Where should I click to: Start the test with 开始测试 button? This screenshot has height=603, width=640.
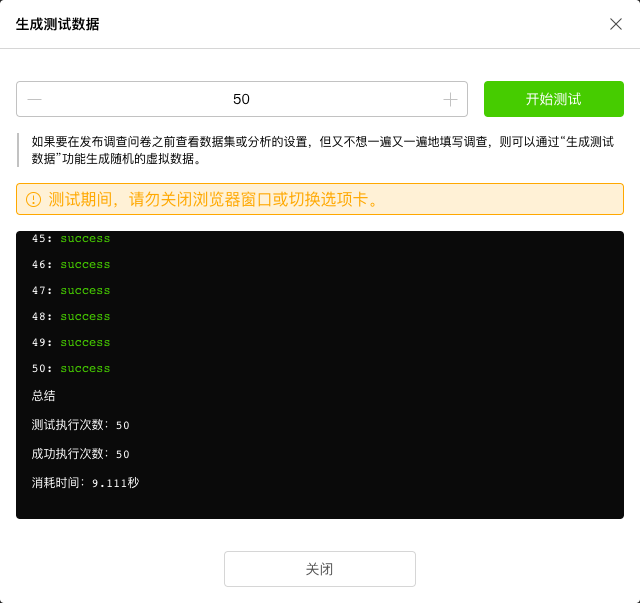point(553,99)
